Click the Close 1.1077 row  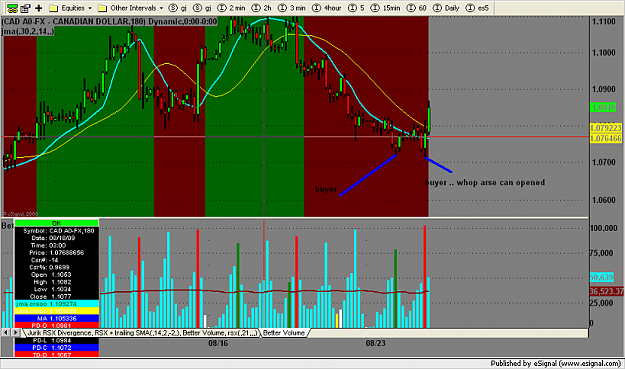point(57,296)
